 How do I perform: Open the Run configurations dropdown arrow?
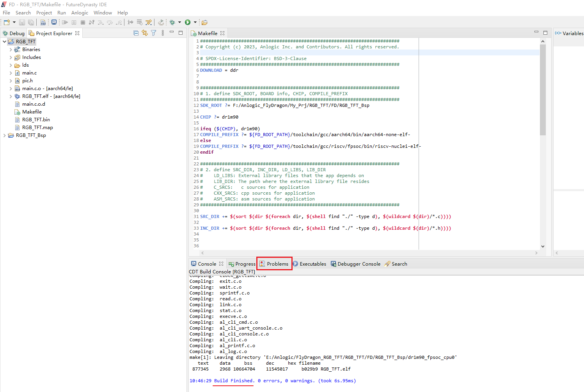coord(195,22)
